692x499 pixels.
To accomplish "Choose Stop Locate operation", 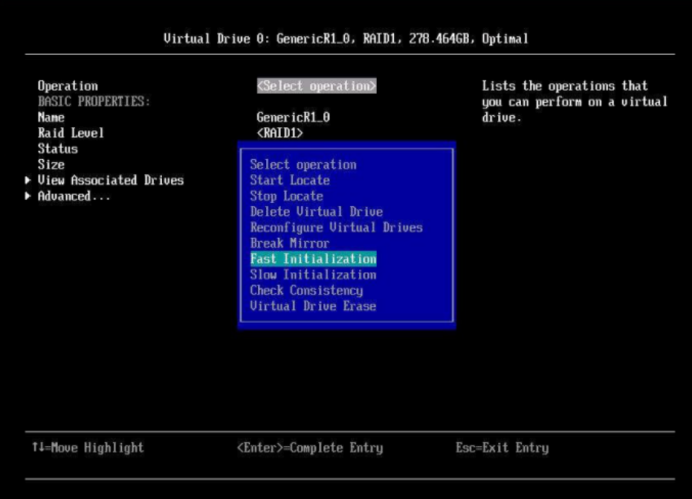I will point(286,197).
